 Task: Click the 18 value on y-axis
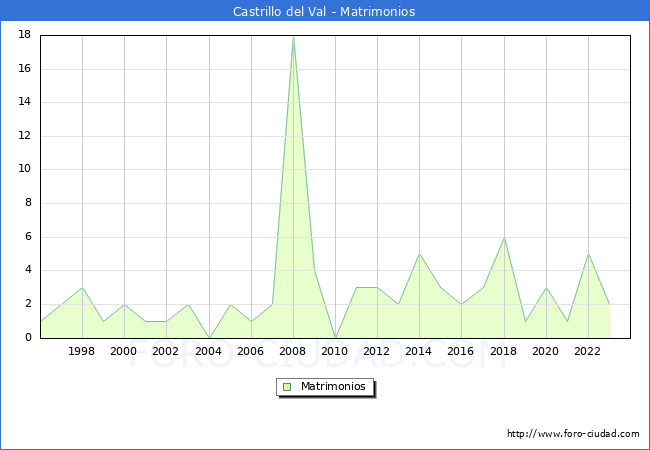[24, 35]
